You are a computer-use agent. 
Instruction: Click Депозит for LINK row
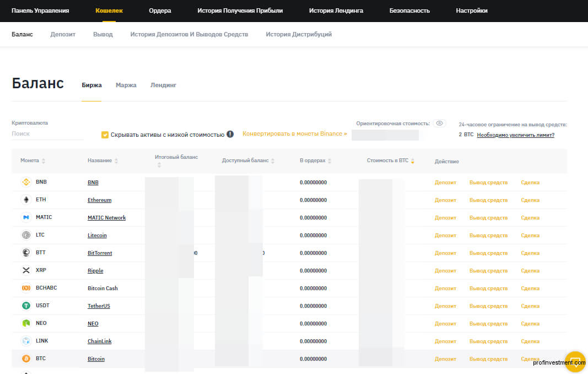445,341
